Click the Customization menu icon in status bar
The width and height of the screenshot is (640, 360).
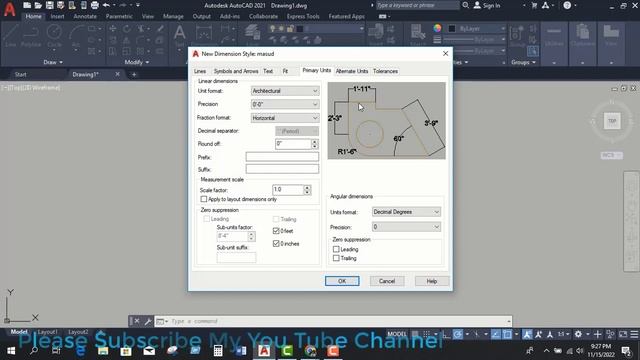tap(634, 334)
